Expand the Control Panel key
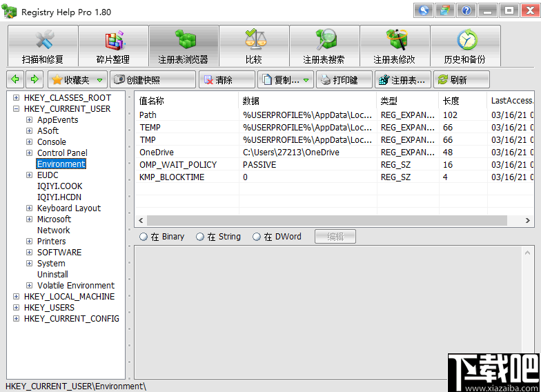The image size is (541, 392). (29, 153)
